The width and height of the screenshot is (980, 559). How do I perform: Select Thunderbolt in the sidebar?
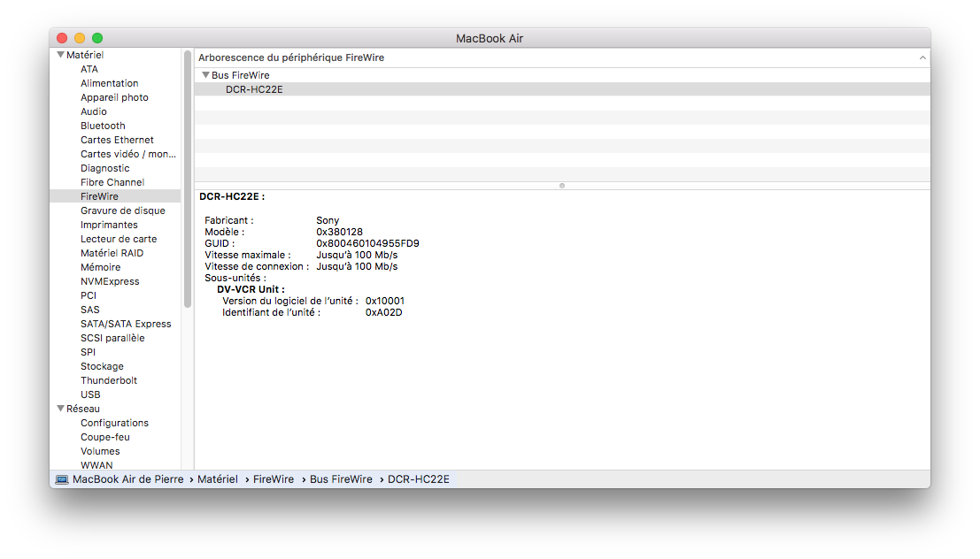point(109,380)
